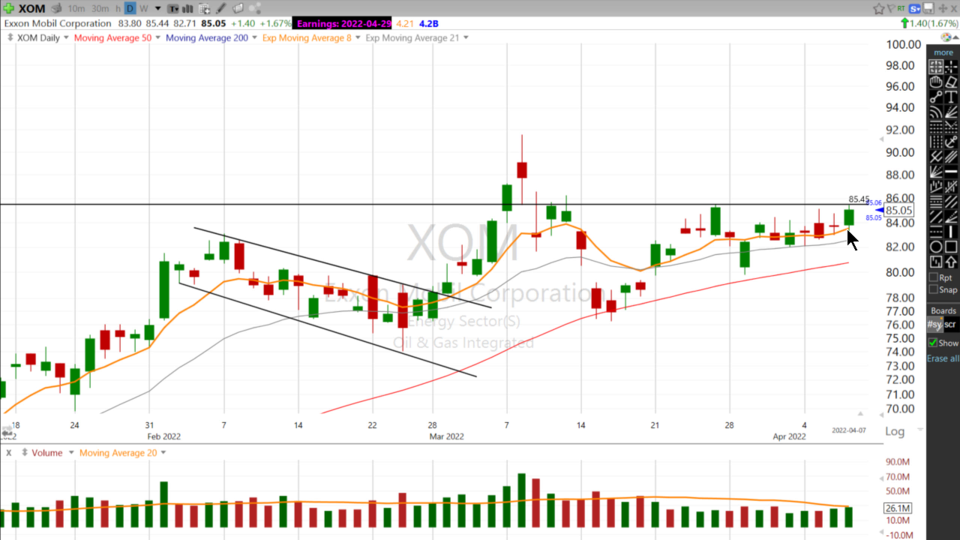Switch to the Daily (D) timeframe
960x540 pixels.
pos(130,9)
